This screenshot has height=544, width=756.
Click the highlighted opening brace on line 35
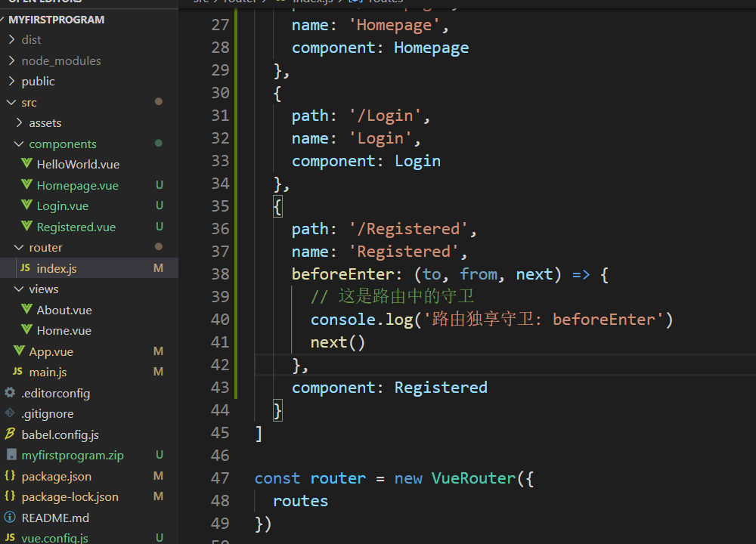pyautogui.click(x=277, y=206)
